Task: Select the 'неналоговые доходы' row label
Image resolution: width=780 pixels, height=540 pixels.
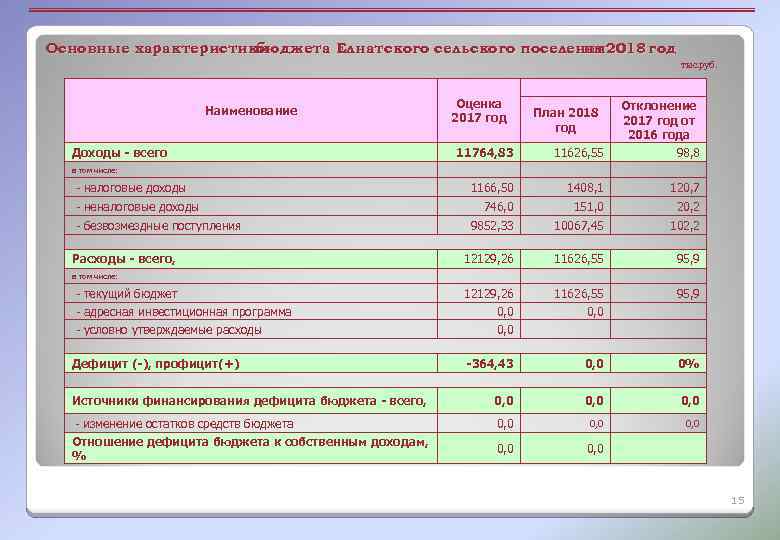Action: (137, 207)
